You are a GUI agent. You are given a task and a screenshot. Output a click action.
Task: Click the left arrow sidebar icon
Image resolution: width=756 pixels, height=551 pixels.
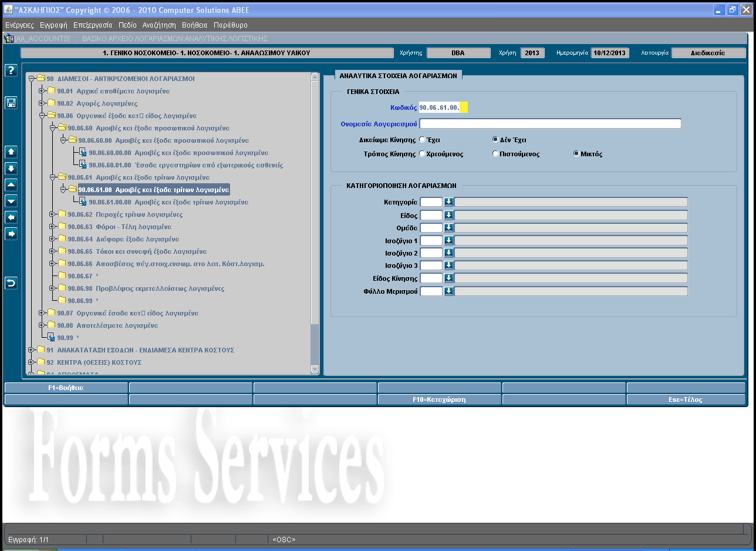click(x=11, y=217)
